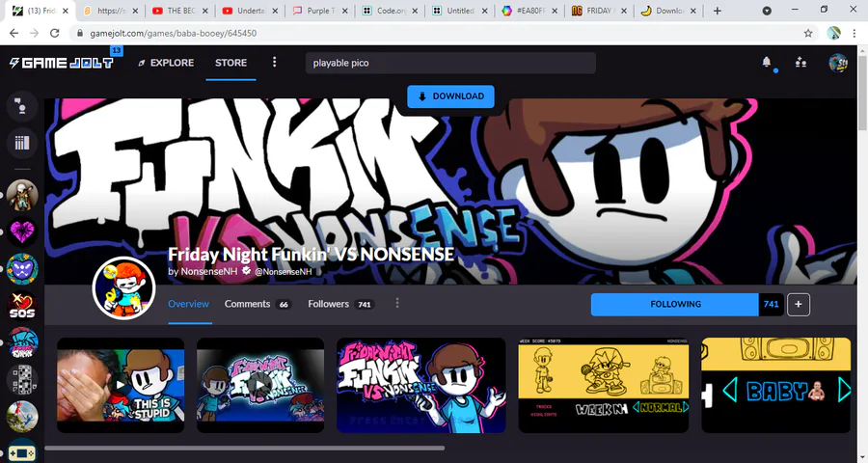Open a new browser tab
Viewport: 868px width, 463px height.
click(717, 11)
